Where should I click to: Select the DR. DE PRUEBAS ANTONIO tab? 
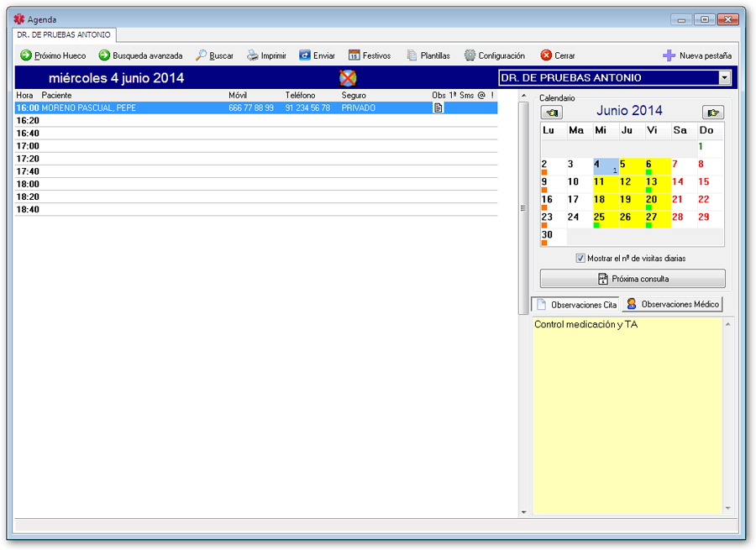(x=64, y=35)
